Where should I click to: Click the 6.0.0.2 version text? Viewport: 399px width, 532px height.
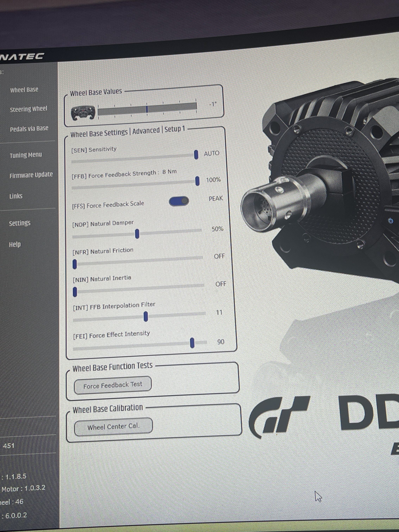pos(16,515)
